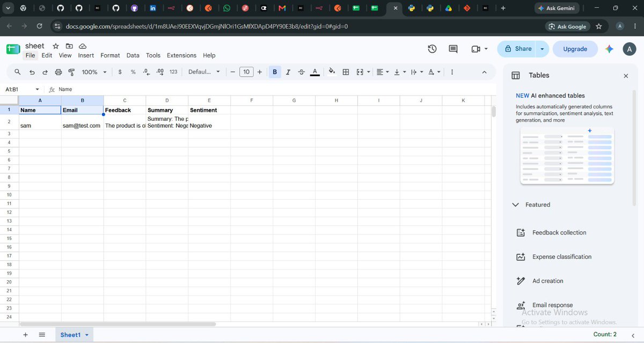Open vertical align dropdown
This screenshot has width=644, height=343.
(400, 72)
